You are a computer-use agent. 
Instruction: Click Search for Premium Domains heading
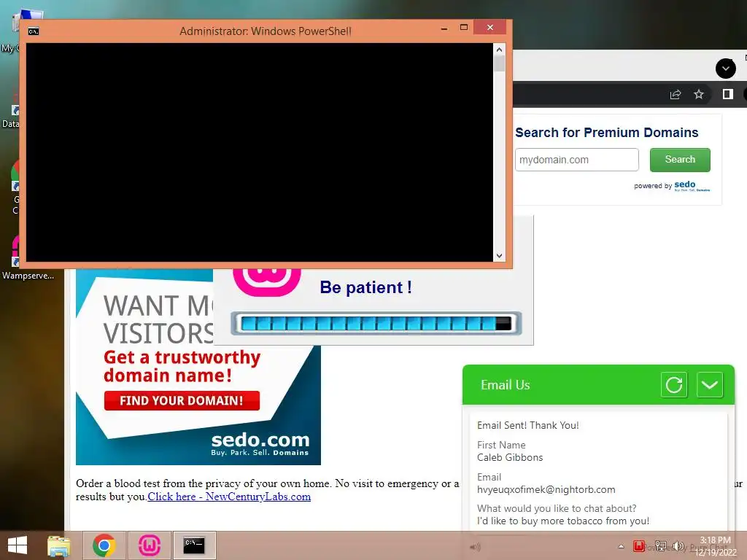(606, 133)
